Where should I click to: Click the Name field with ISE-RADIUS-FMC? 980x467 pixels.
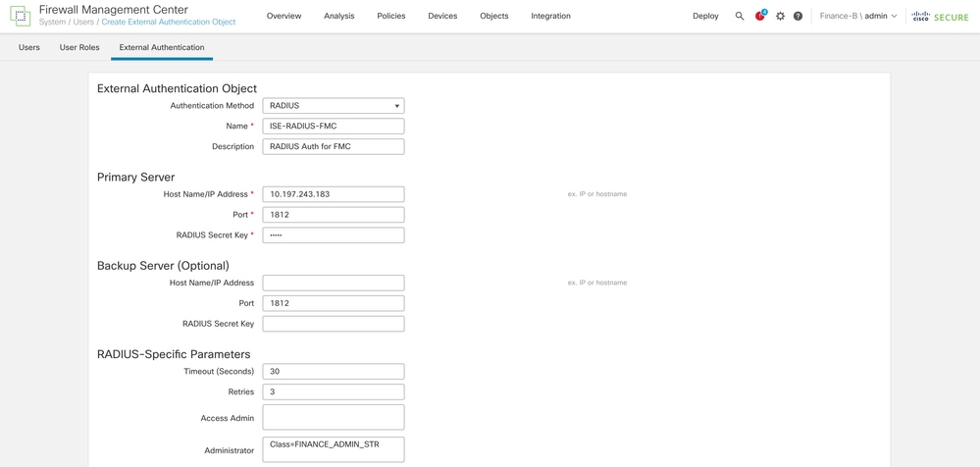pos(334,127)
